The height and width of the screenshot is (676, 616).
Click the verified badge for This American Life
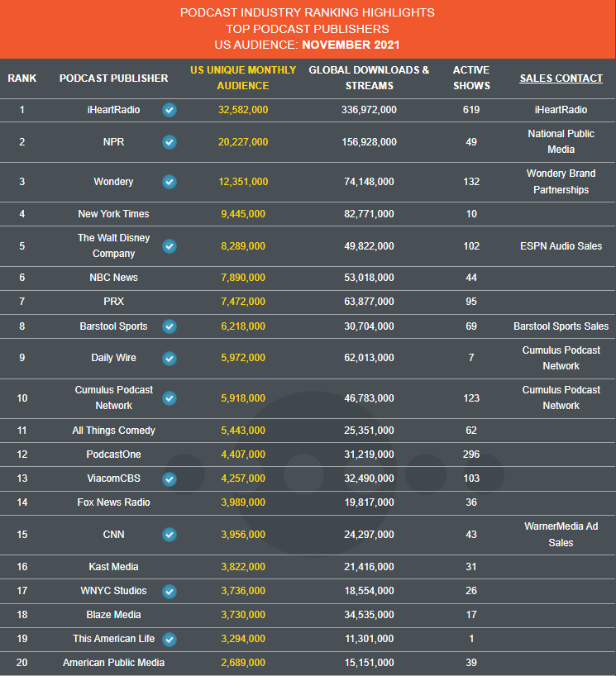coord(170,639)
